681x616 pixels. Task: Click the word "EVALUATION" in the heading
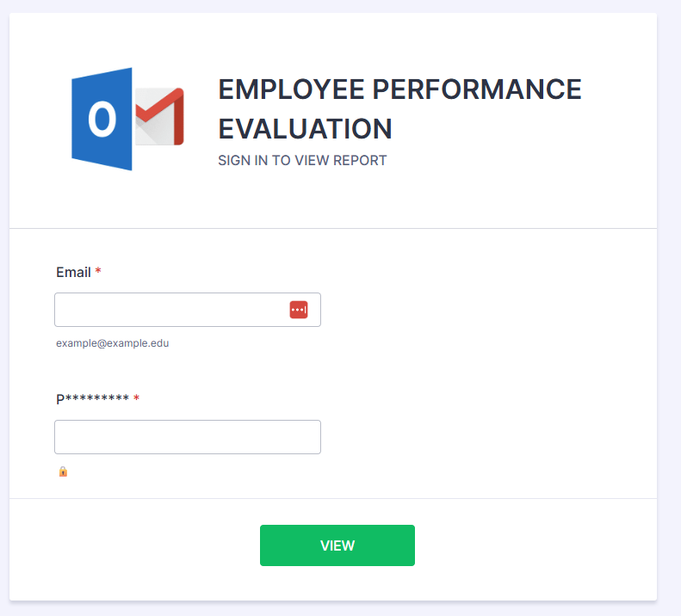305,129
